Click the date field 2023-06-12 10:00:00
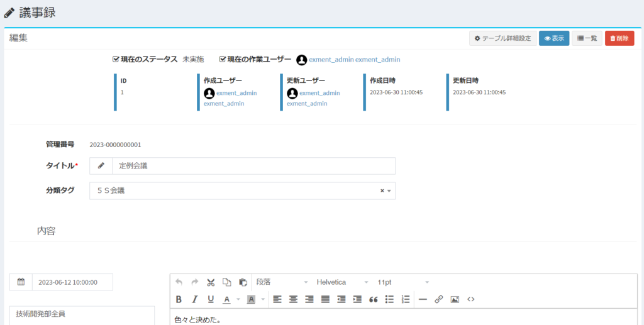This screenshot has height=325, width=644. pyautogui.click(x=72, y=282)
